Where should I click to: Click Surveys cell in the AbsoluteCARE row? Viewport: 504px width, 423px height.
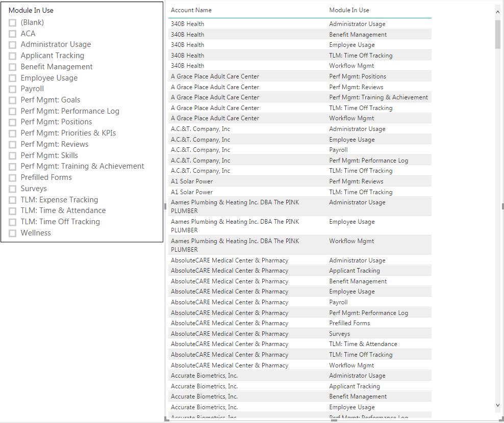(x=339, y=334)
